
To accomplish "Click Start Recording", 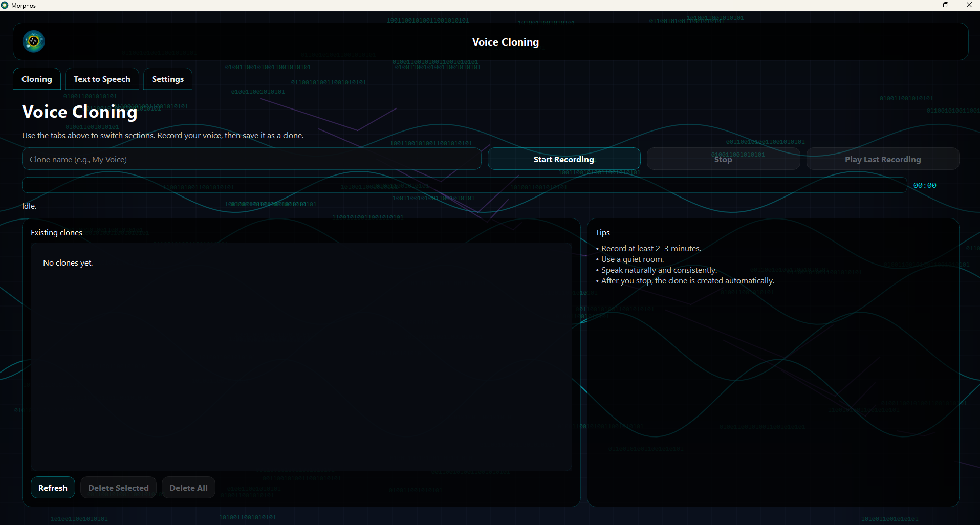I will tap(563, 159).
